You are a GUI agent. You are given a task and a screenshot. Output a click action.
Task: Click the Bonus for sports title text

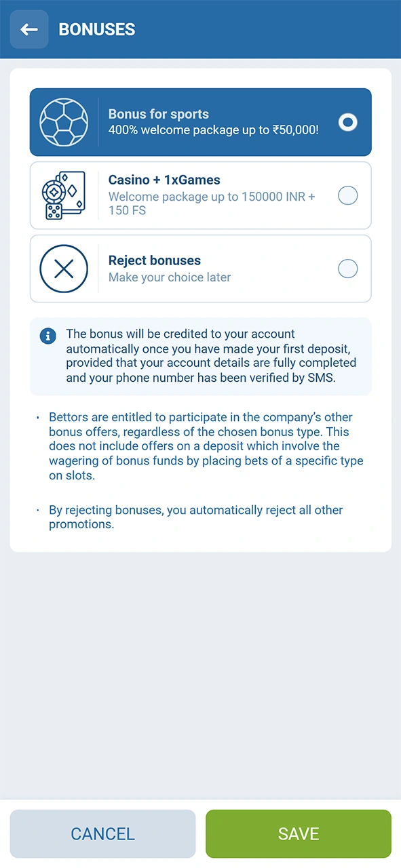pos(159,114)
